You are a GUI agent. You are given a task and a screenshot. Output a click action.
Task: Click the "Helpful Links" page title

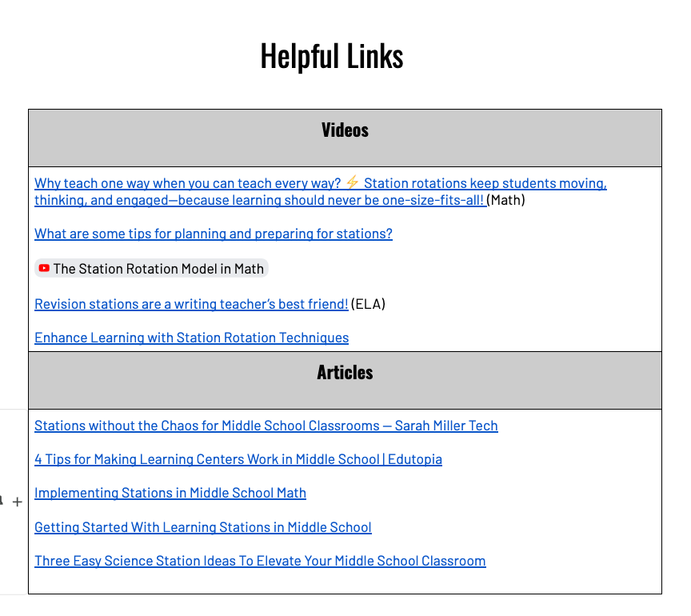[331, 54]
